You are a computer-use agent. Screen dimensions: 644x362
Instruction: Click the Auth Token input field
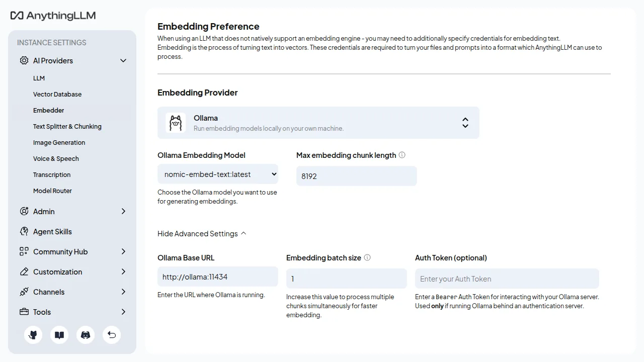coord(507,279)
